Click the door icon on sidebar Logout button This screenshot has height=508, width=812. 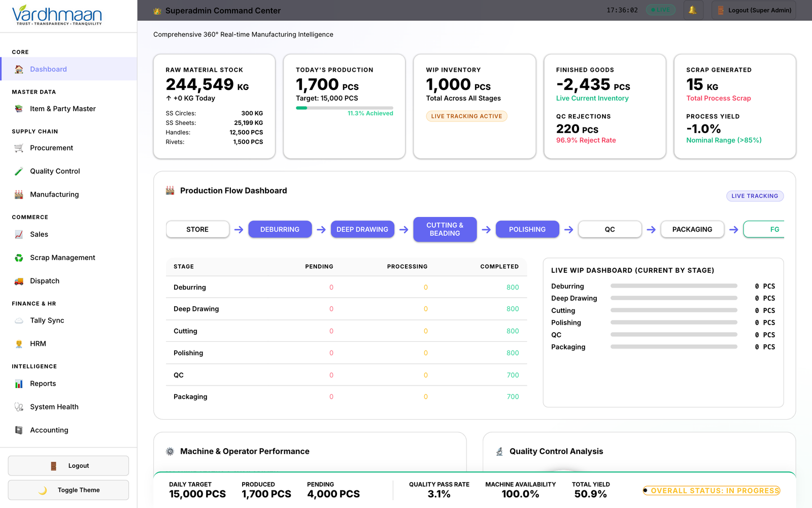(53, 466)
